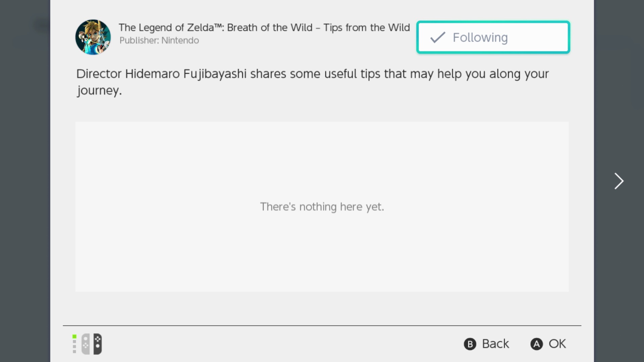644x362 pixels.
Task: Click the "There's nothing here yet." message
Action: click(x=322, y=207)
